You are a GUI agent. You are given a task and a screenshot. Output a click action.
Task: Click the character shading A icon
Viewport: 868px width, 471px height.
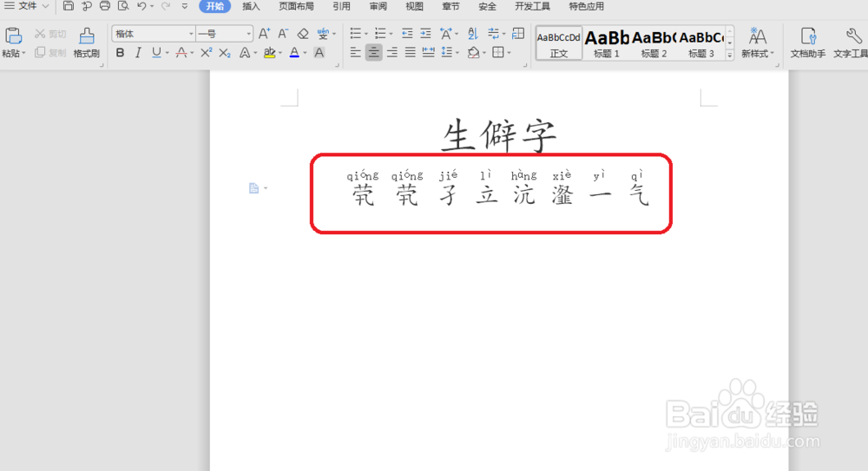(319, 53)
